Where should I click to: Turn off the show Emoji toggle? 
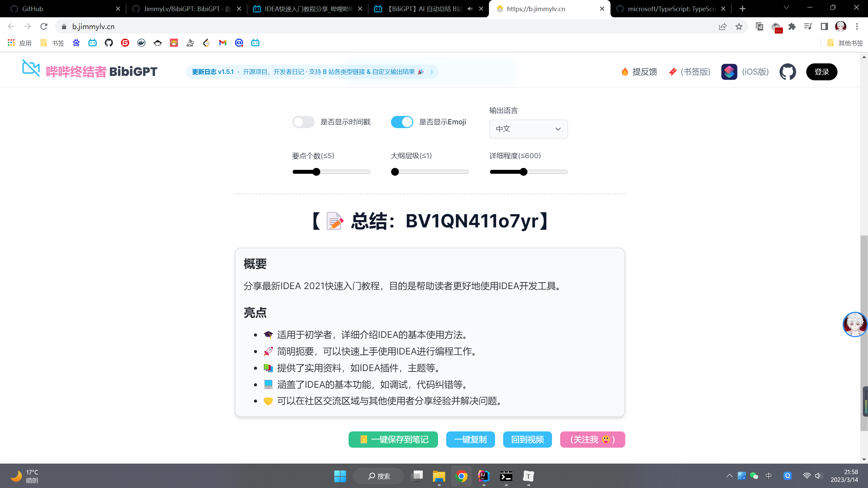click(402, 122)
